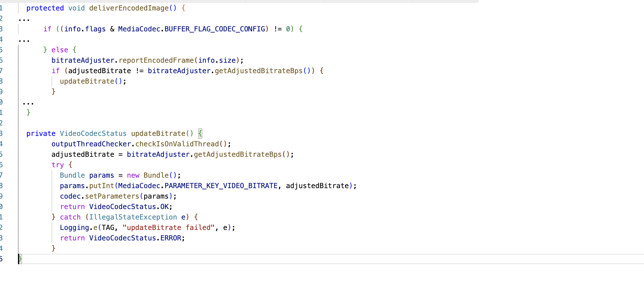Viewport: 644px width, 288px height.
Task: Click the deliverEncodedImage method name
Action: click(129, 8)
